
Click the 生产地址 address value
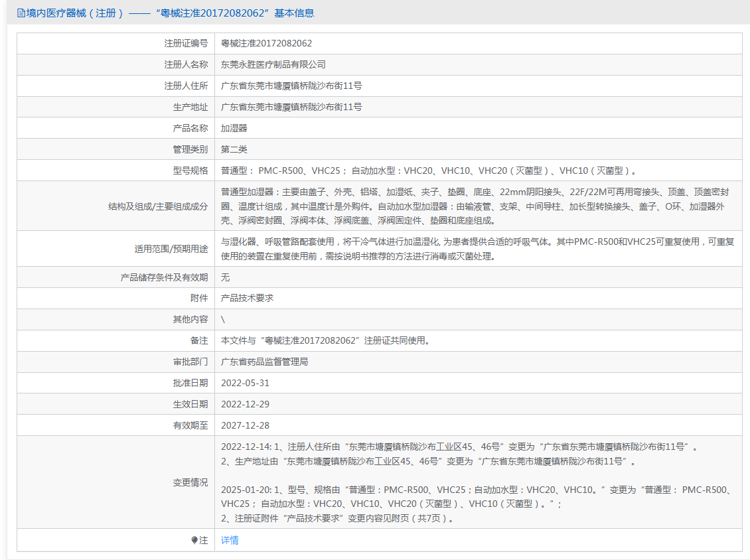[291, 107]
